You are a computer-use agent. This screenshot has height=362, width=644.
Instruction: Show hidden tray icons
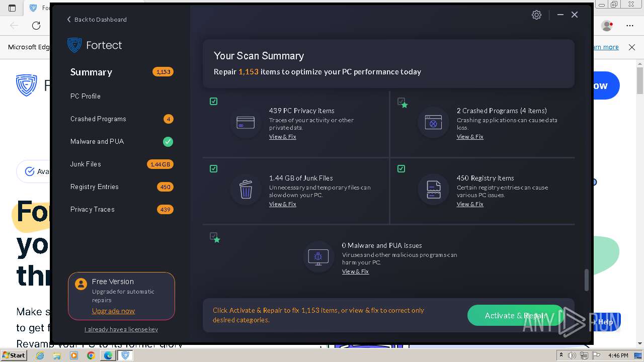[x=561, y=355]
